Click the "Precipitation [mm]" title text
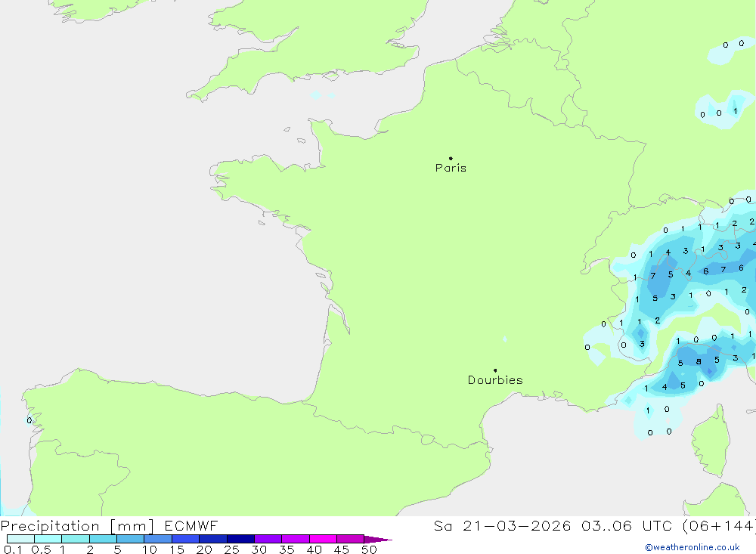This screenshot has height=554, width=756. [77, 526]
